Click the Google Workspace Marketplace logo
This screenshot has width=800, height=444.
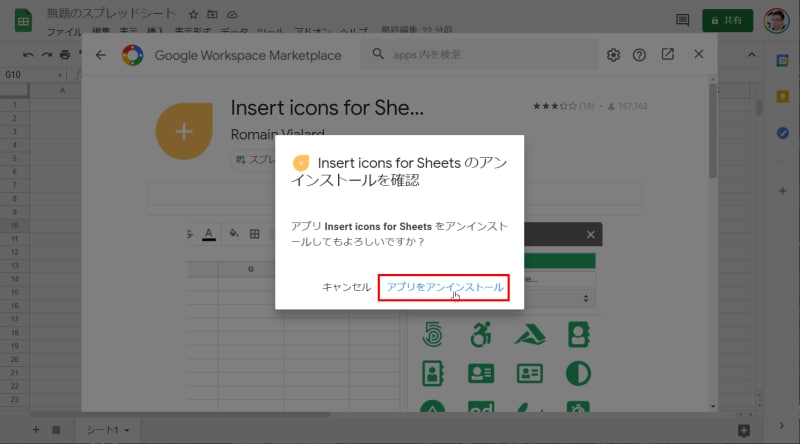tap(132, 55)
